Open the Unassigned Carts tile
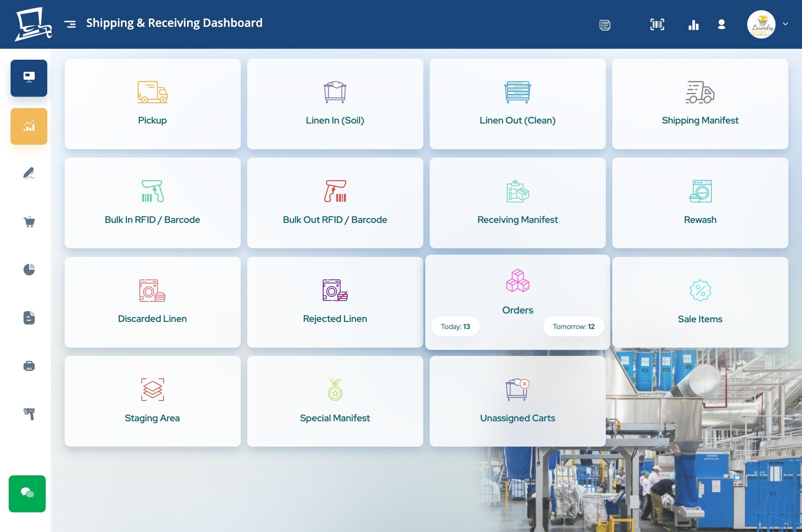This screenshot has width=802, height=532. click(517, 401)
